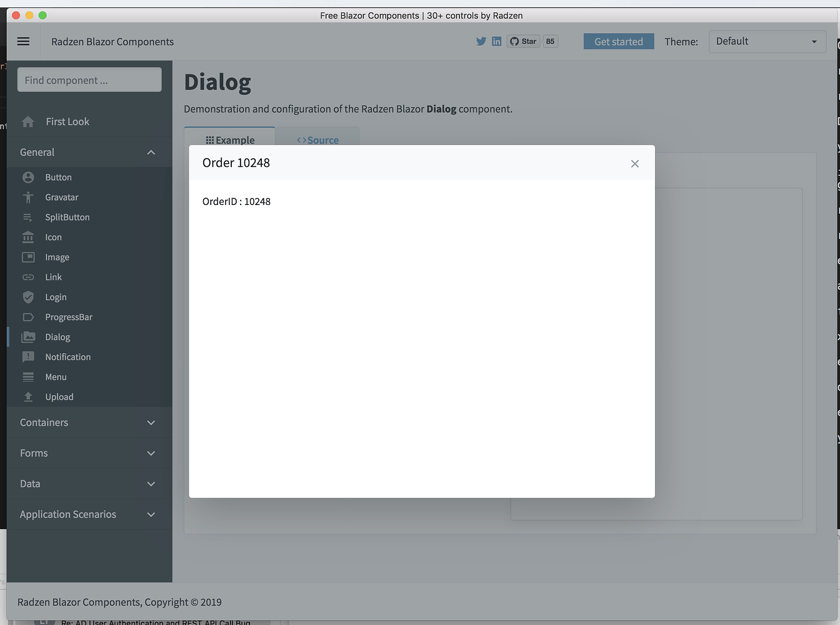This screenshot has height=625, width=840.
Task: Open the Notification sidebar link
Action: 68,357
